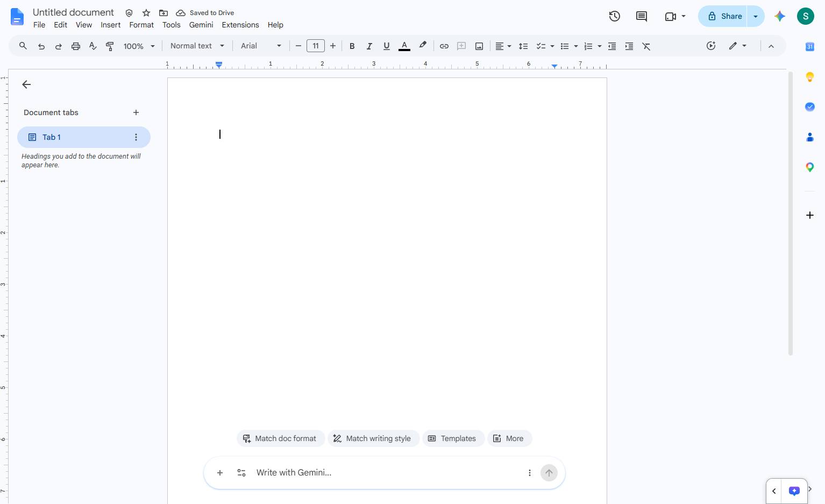Activate the Paint format roller icon

(110, 46)
